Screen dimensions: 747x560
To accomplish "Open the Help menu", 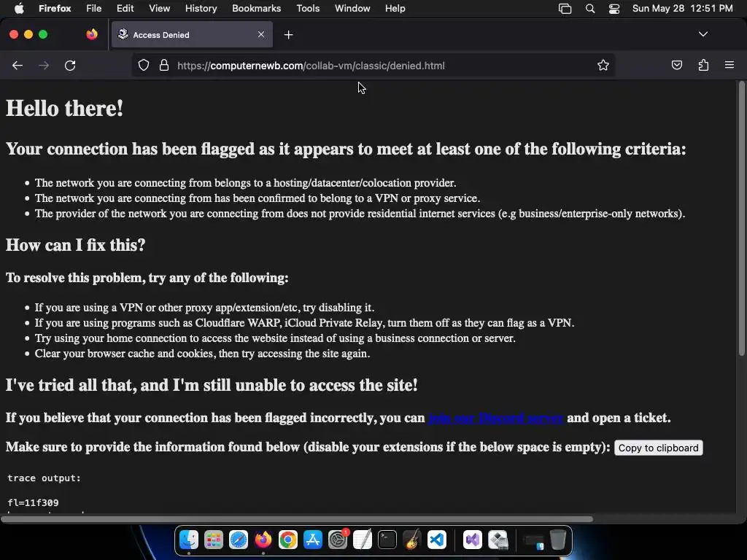I will point(395,8).
